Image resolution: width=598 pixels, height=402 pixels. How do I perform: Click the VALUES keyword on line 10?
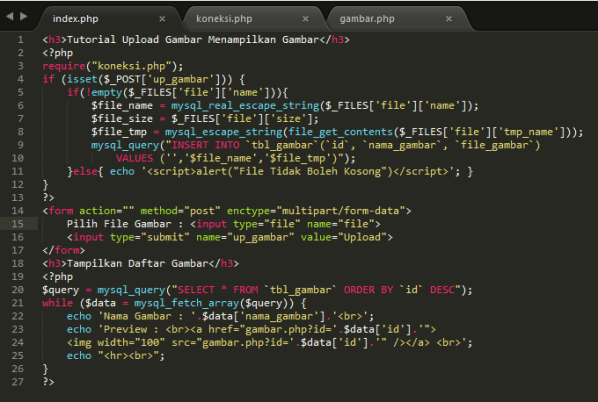click(x=135, y=158)
